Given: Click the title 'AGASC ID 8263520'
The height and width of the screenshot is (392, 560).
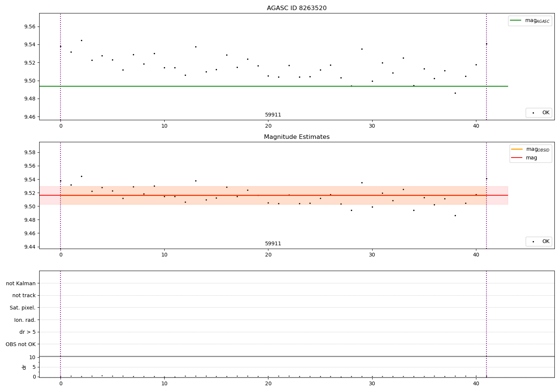Looking at the screenshot, I should click(296, 8).
